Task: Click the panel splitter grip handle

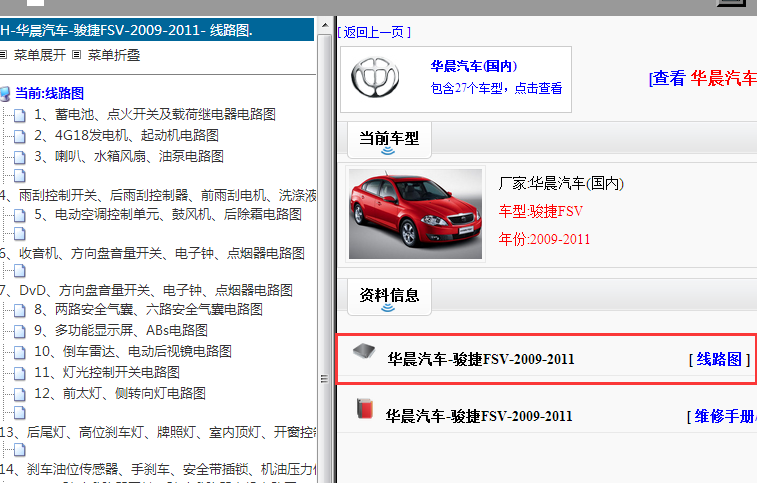Action: pyautogui.click(x=324, y=379)
